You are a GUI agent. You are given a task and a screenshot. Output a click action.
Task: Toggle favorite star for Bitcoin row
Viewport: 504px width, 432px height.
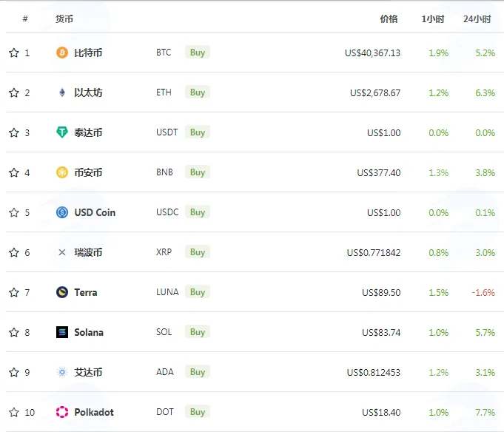[14, 53]
